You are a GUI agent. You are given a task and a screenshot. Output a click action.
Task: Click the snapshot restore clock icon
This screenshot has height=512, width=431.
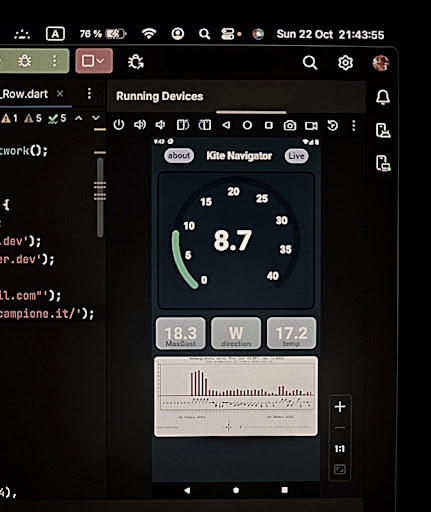333,126
